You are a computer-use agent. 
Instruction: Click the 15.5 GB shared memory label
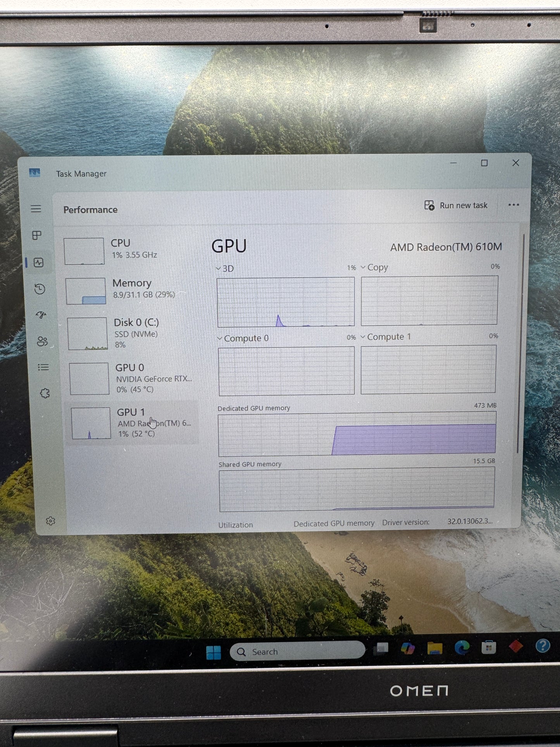click(484, 461)
